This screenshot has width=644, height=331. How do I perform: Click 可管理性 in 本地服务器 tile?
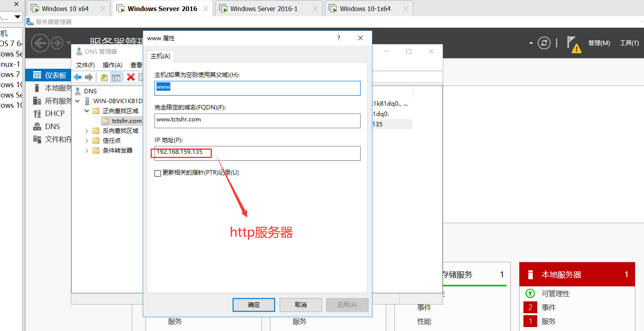coord(555,293)
